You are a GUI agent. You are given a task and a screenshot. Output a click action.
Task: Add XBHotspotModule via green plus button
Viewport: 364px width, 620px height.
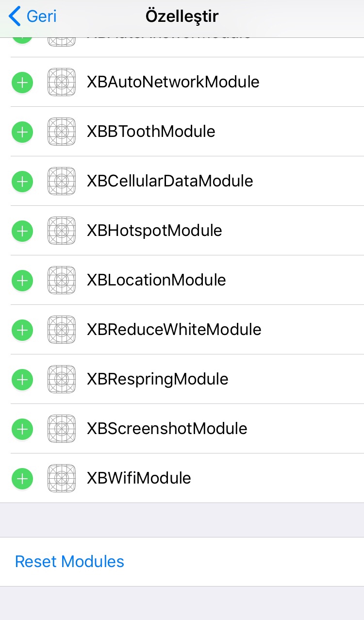point(22,231)
